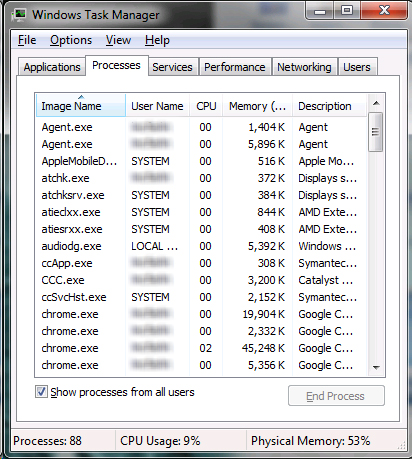Select the atchk.exe process

pos(201,178)
